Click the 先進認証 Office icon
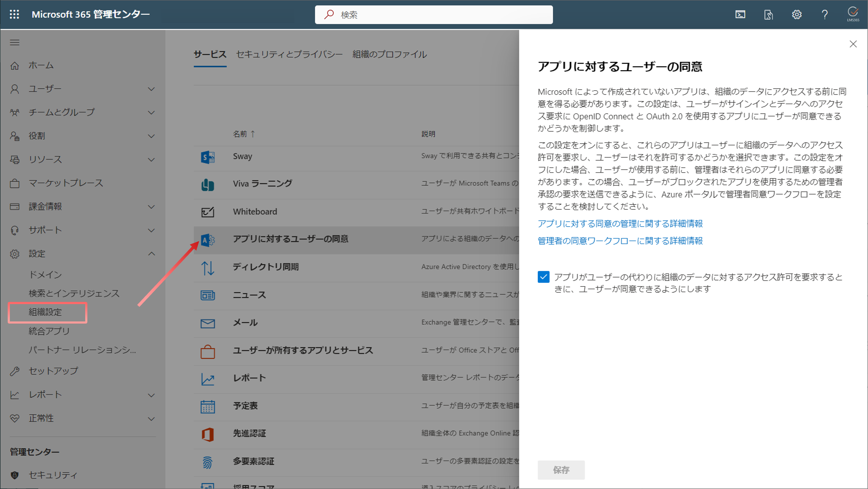Image resolution: width=868 pixels, height=489 pixels. coord(207,434)
